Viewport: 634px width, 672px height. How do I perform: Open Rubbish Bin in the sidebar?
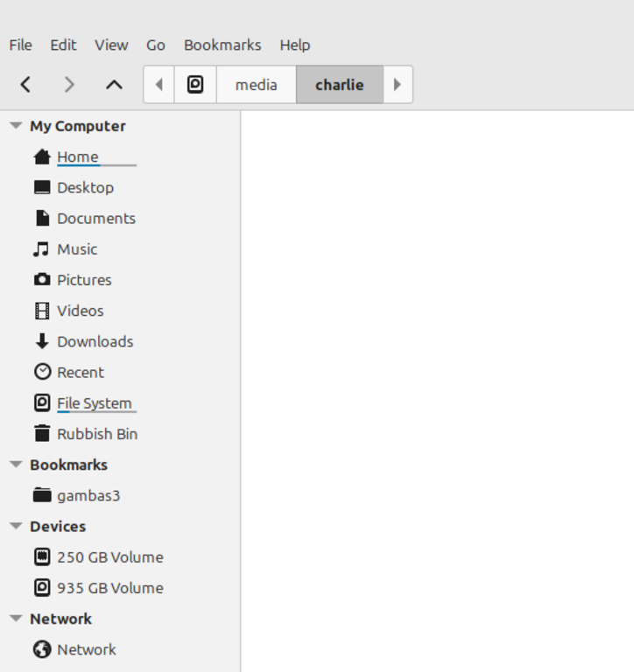(x=97, y=434)
